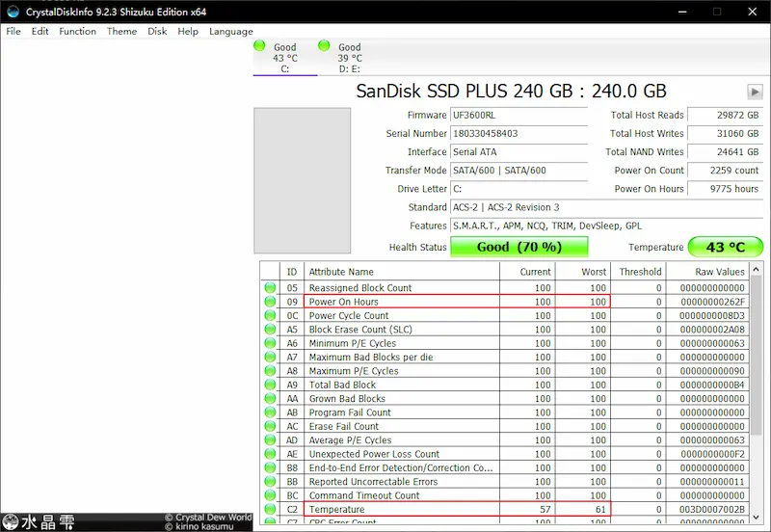Click the attribute list vertical scrollbar
Screen dimensions: 771x532
(755, 386)
